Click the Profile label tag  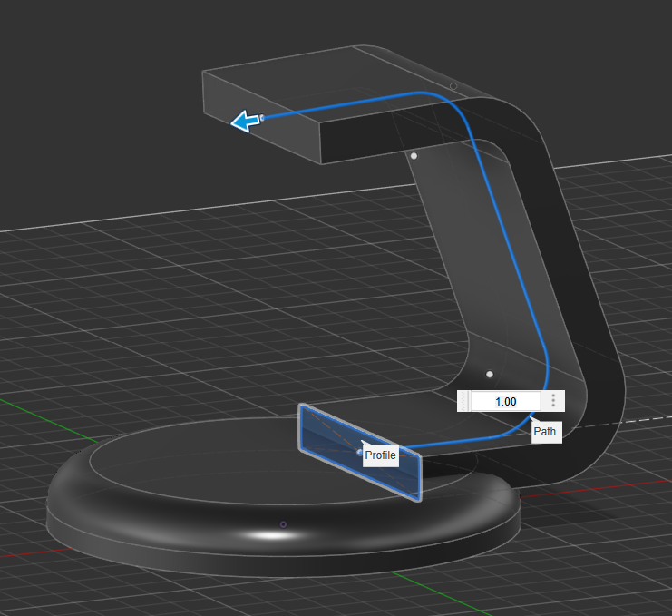[x=381, y=455]
